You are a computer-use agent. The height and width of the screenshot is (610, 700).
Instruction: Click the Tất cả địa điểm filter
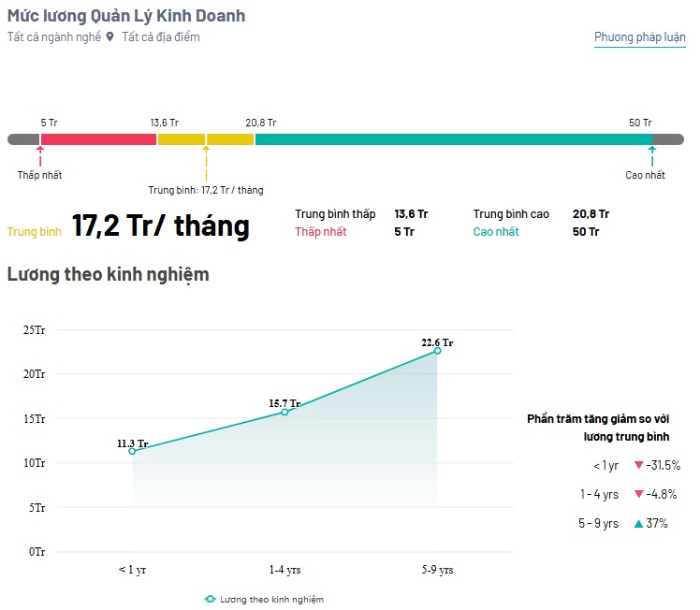click(161, 37)
